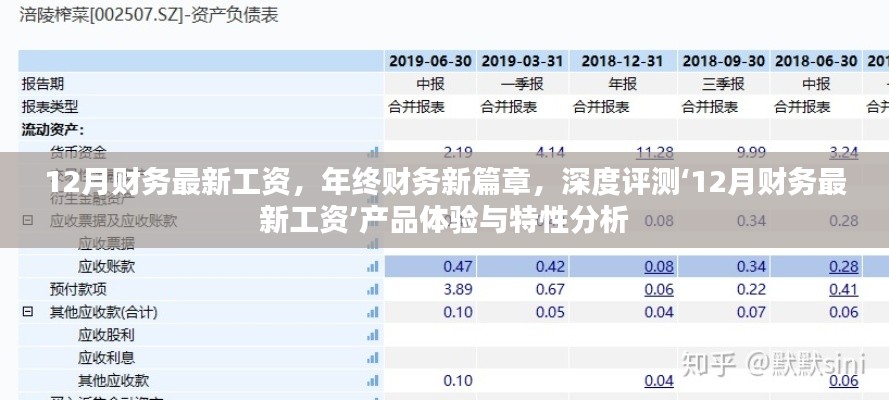Open the 0.06 link in 预付款项 row

[x=658, y=289]
